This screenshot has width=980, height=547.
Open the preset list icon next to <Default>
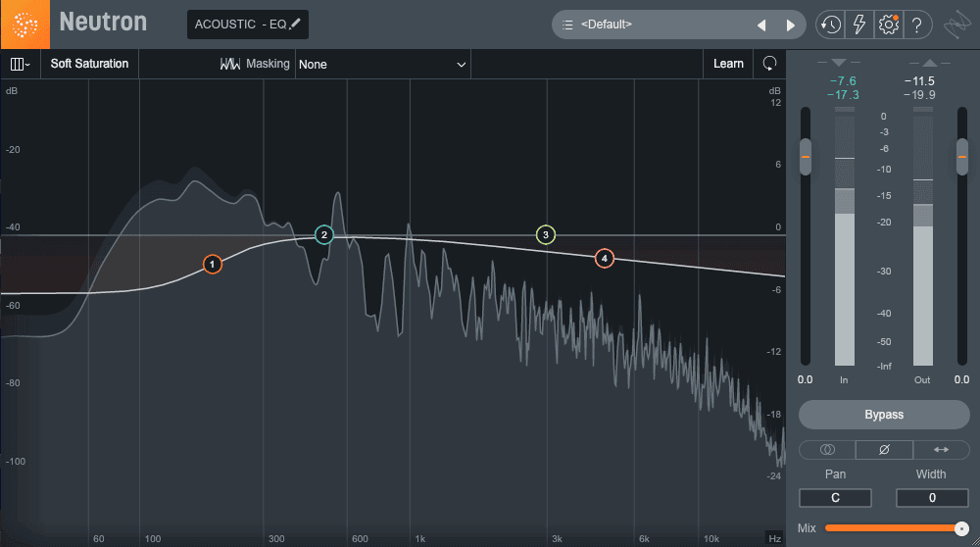[567, 25]
